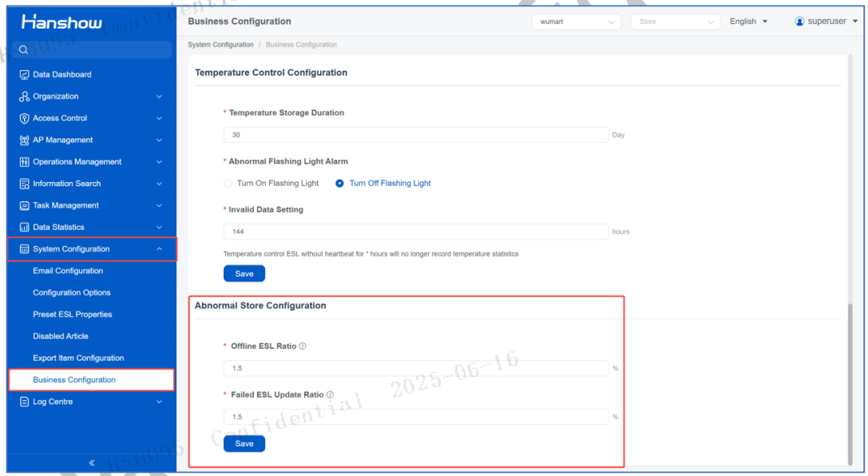Click the Organization icon in sidebar

25,97
